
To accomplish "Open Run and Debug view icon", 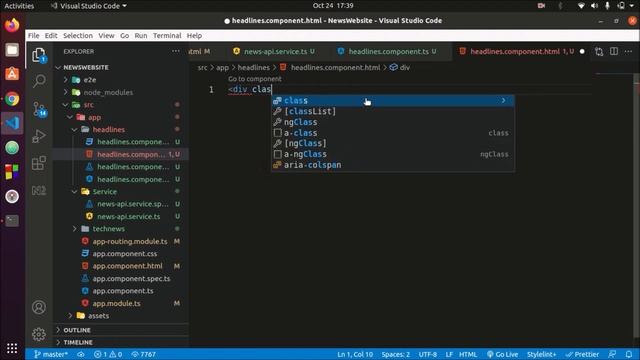I will coord(39,136).
